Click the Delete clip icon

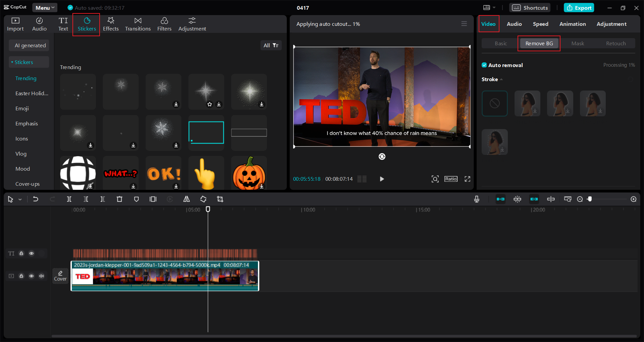pyautogui.click(x=119, y=199)
